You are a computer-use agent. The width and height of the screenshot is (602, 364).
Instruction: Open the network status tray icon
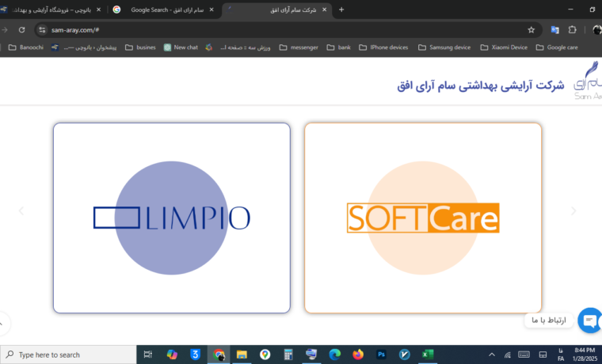(x=508, y=355)
